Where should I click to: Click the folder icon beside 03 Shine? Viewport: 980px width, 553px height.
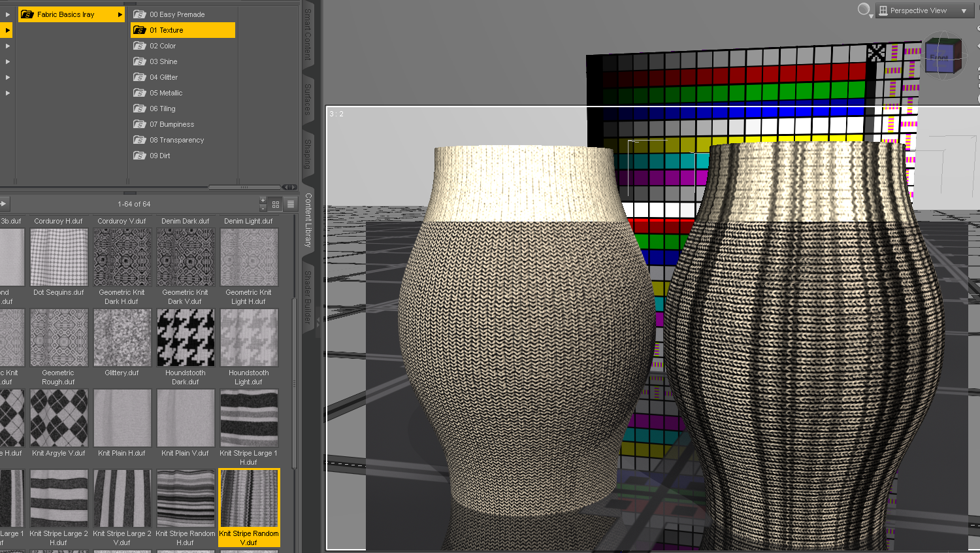(140, 61)
